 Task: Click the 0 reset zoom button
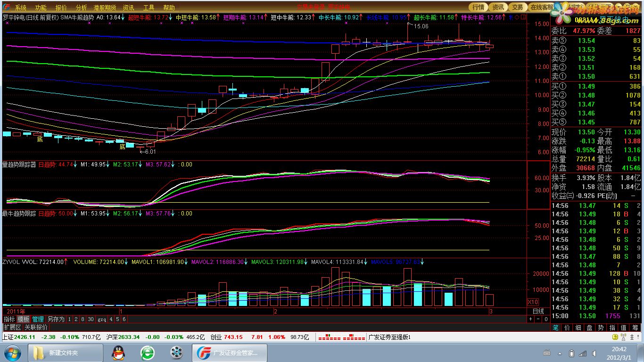[x=545, y=319]
